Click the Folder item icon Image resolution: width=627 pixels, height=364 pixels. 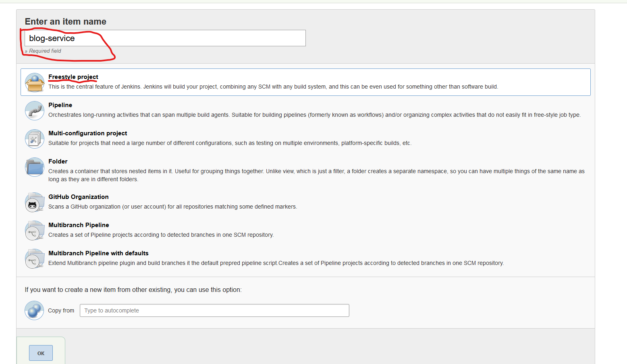pos(35,167)
